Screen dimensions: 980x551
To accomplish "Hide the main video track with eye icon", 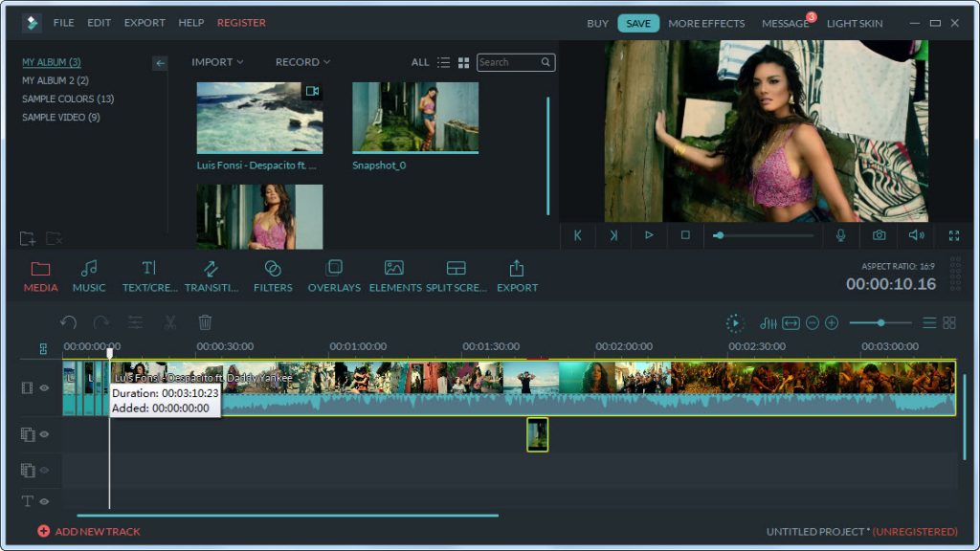I will [x=44, y=388].
